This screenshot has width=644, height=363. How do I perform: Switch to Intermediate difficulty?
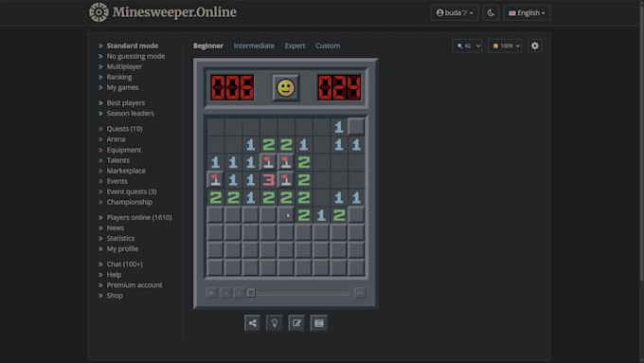click(254, 45)
